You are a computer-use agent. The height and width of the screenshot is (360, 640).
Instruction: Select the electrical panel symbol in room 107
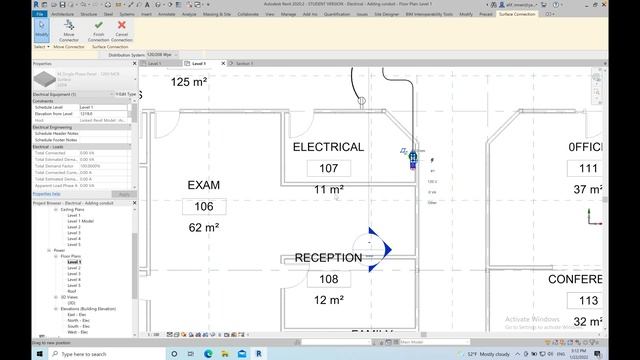(x=413, y=160)
